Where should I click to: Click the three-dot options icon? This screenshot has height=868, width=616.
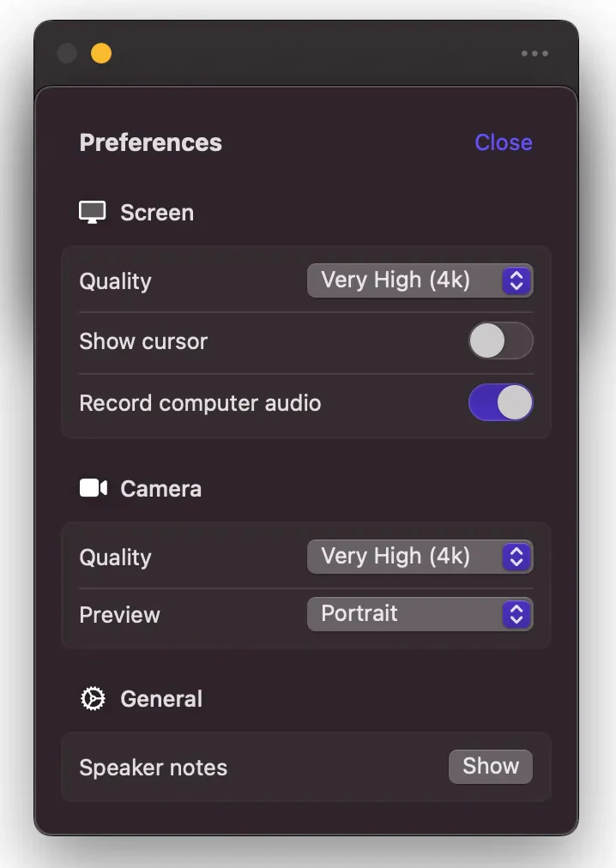click(x=534, y=53)
